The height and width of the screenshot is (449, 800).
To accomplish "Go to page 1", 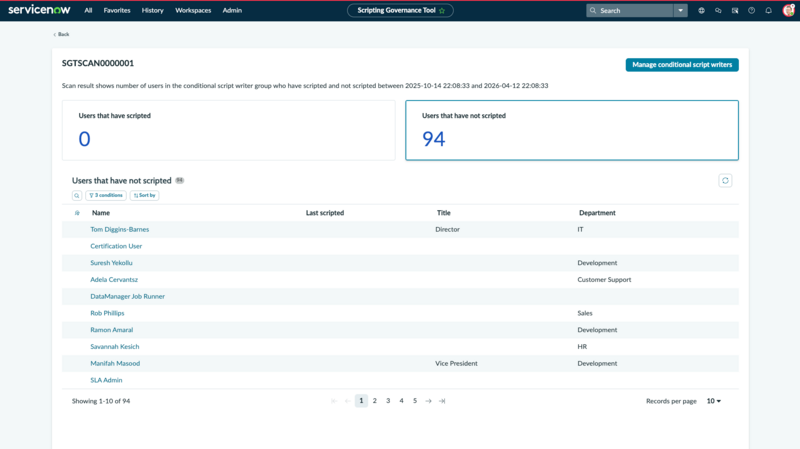I will [x=361, y=401].
